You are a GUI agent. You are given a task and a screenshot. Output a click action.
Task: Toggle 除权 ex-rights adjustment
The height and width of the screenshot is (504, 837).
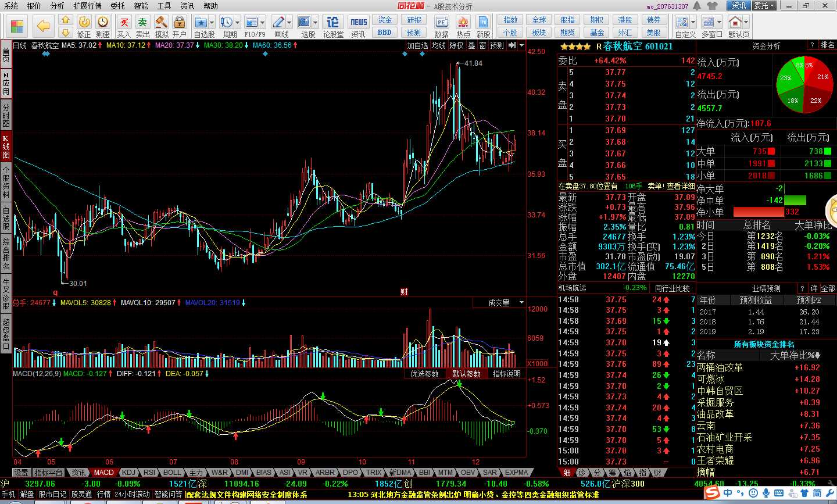457,45
